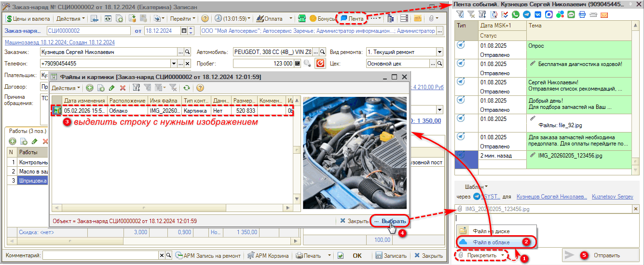Open Вид ремонта dropdown
The width and height of the screenshot is (644, 265).
tap(439, 52)
